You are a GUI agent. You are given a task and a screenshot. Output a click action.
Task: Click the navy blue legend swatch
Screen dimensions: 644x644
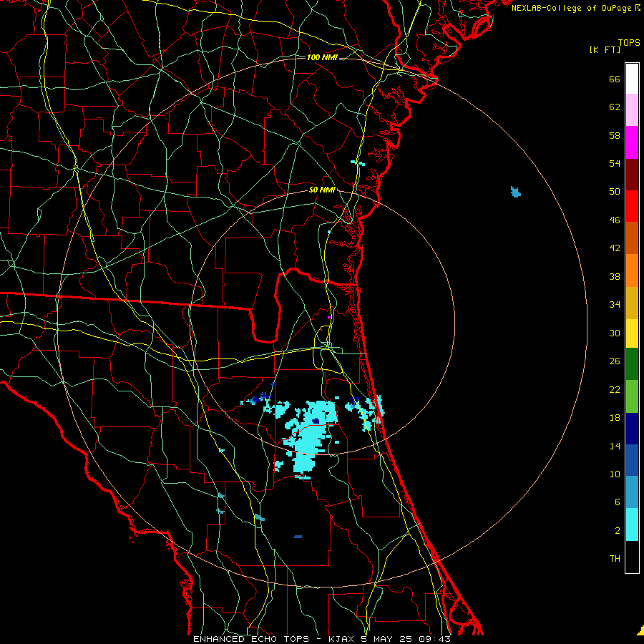[x=632, y=429]
